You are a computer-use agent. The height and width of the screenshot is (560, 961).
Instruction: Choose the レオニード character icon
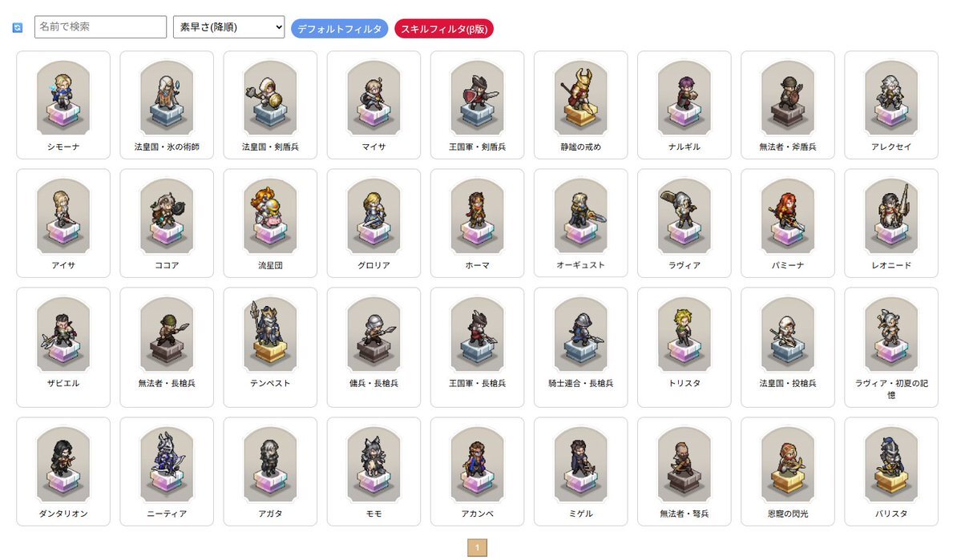click(891, 216)
